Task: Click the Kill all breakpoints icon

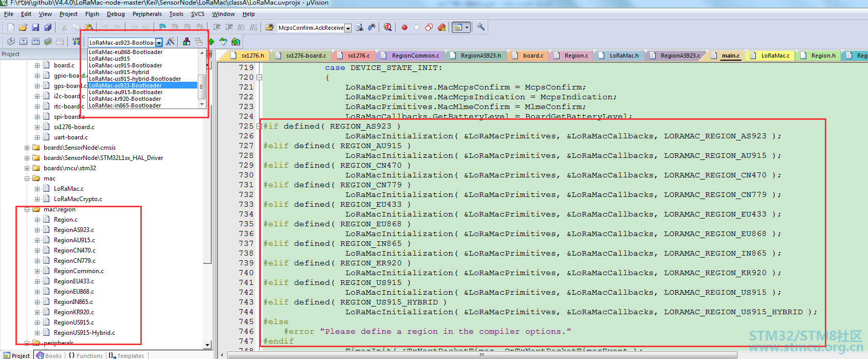Action: [x=441, y=27]
